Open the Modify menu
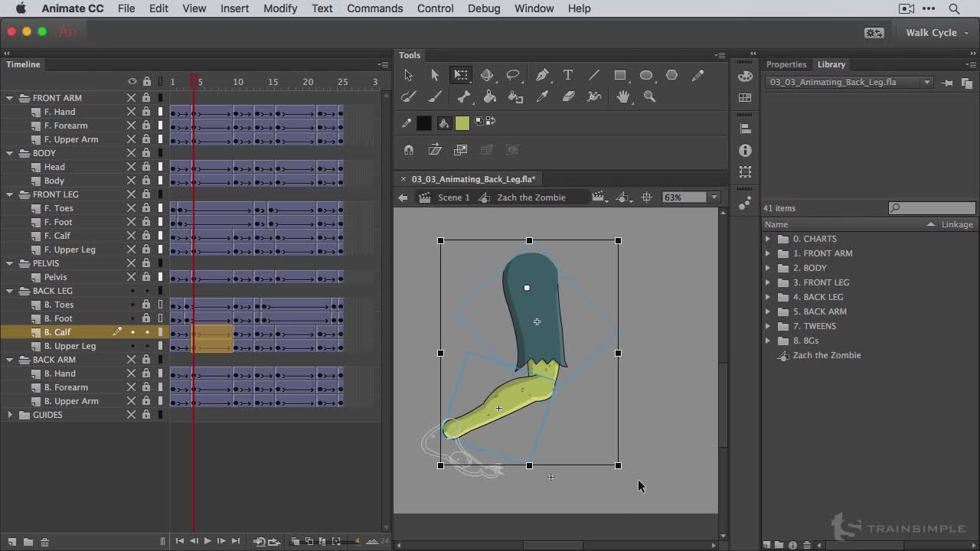This screenshot has height=551, width=980. 280,8
